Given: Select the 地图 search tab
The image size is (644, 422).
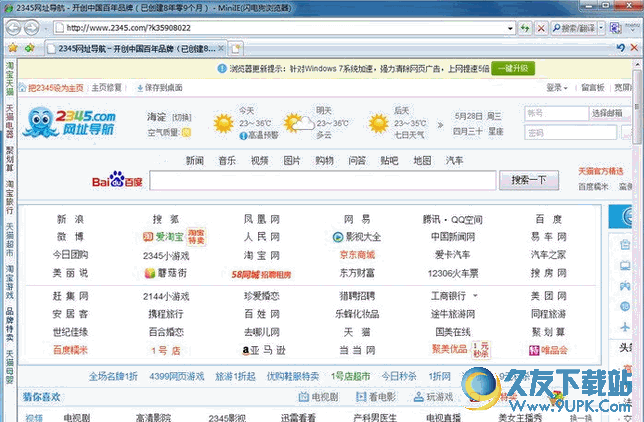Looking at the screenshot, I should point(422,161).
